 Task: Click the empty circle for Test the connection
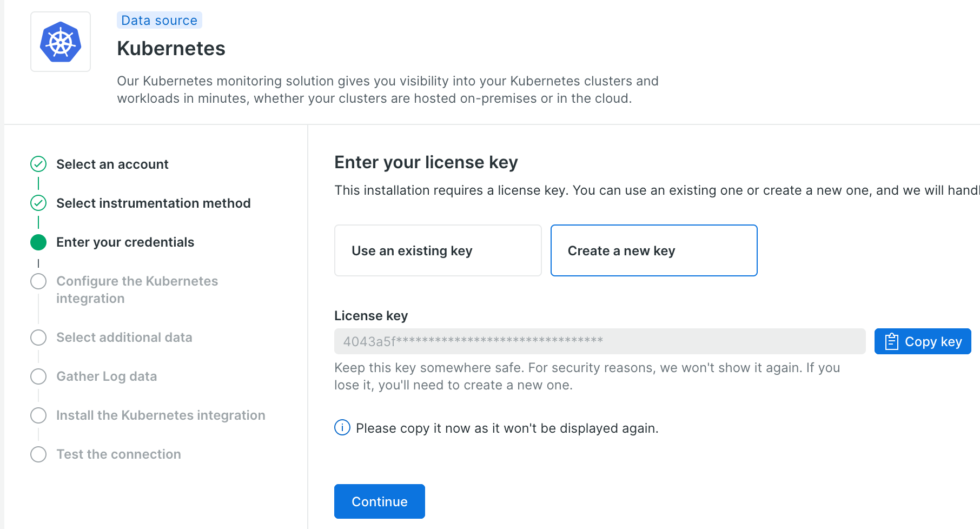38,454
